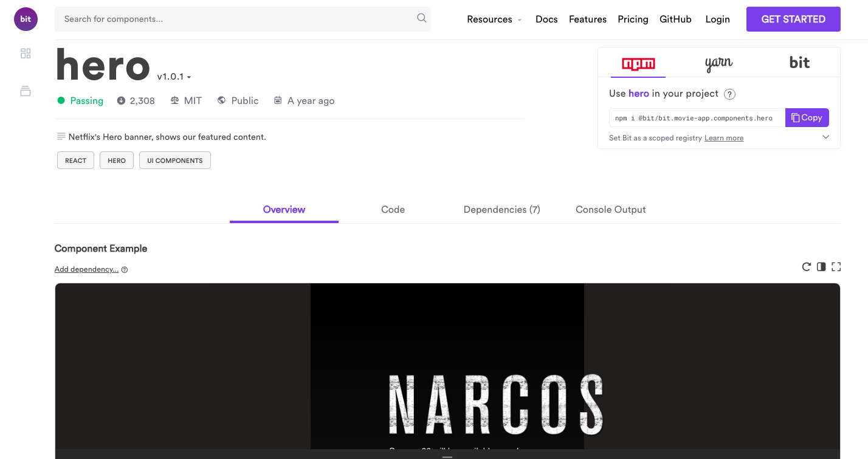This screenshot has height=459, width=868.
Task: Click the MIT license scales icon
Action: tap(174, 100)
